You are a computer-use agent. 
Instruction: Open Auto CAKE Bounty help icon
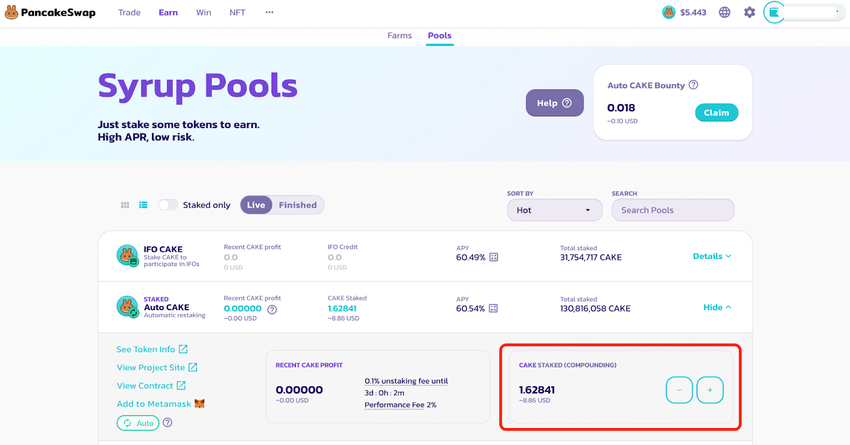tap(693, 86)
